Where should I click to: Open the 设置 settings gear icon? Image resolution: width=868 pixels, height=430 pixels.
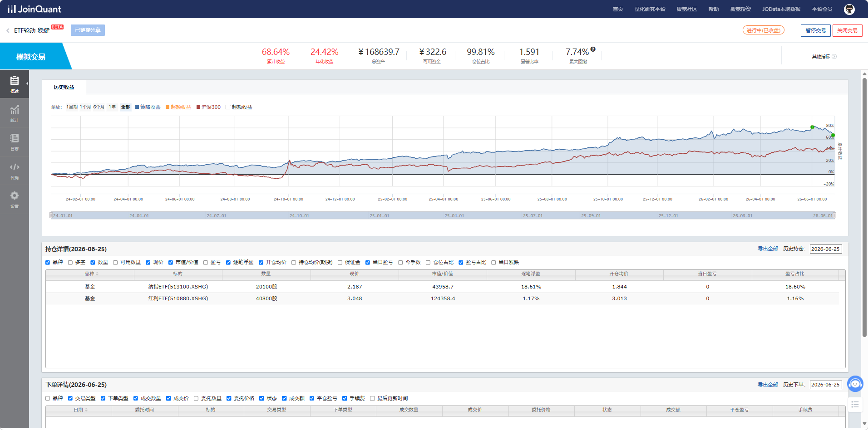point(15,199)
